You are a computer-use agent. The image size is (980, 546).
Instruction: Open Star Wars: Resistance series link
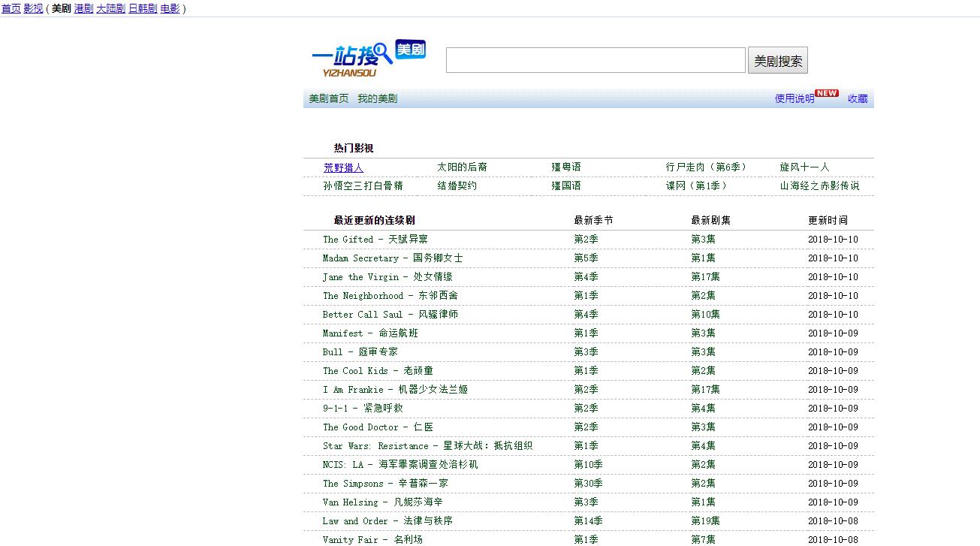point(428,446)
